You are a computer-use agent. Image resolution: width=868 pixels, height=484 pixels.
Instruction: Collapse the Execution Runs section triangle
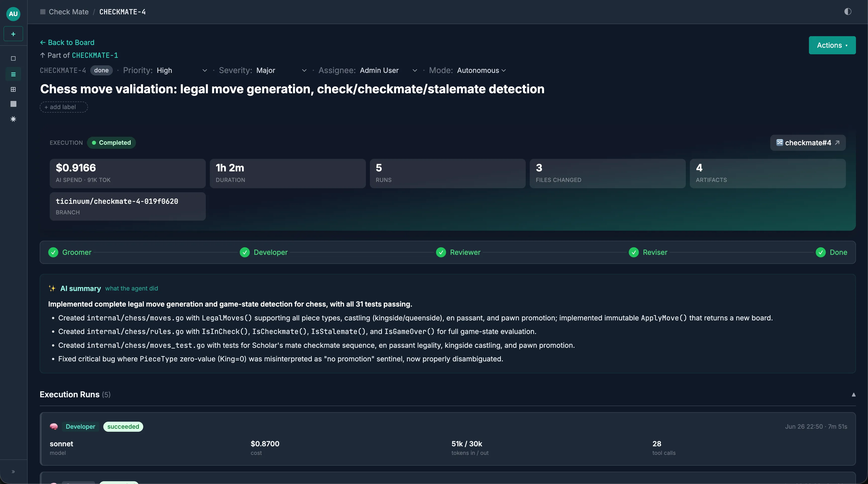coord(853,395)
